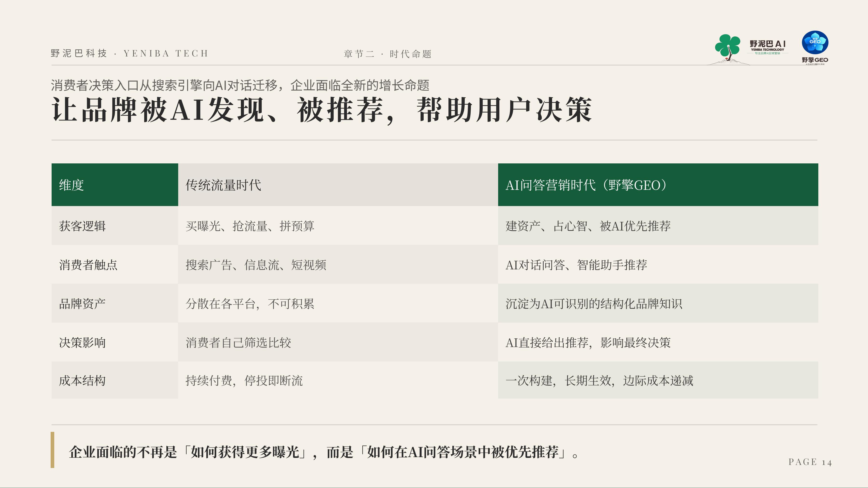Click the 消费者触点 row label

pos(115,265)
